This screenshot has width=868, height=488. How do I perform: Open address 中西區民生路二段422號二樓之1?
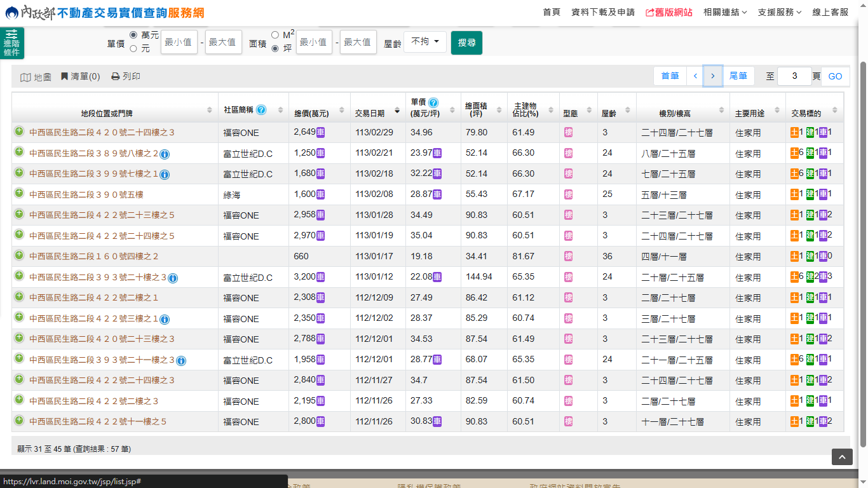(94, 297)
